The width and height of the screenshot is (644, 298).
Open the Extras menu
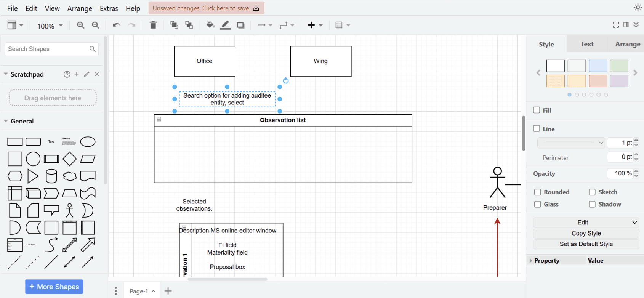(109, 8)
